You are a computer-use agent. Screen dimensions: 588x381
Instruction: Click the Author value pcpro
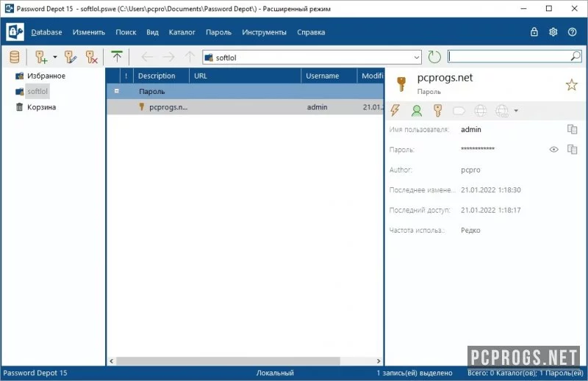click(x=470, y=170)
